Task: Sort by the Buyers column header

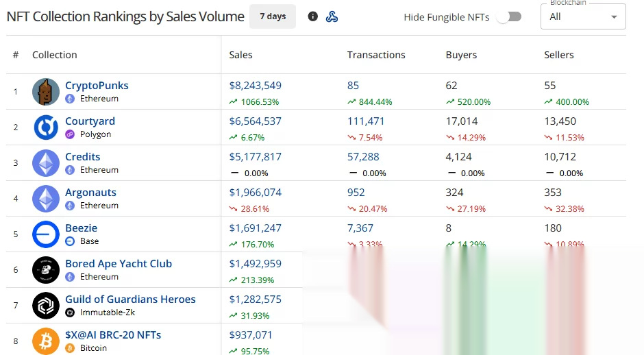Action: [461, 55]
